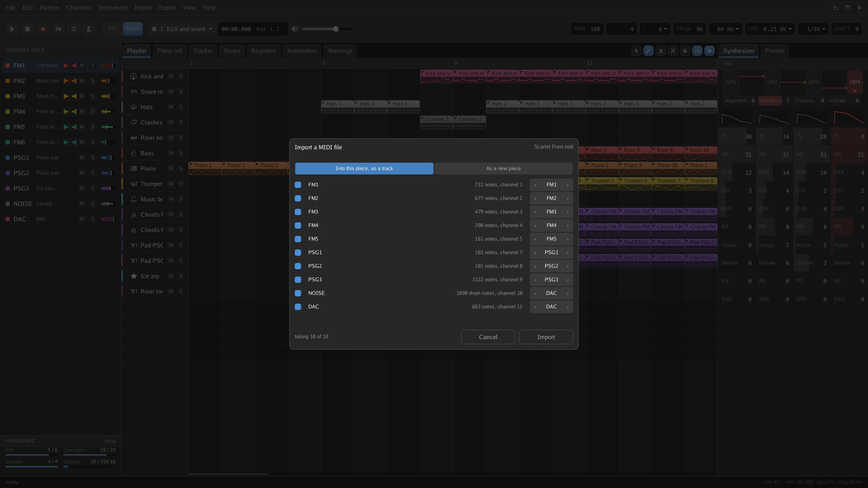Uncheck the FM2 track checkbox
The height and width of the screenshot is (488, 868).
[x=298, y=198]
